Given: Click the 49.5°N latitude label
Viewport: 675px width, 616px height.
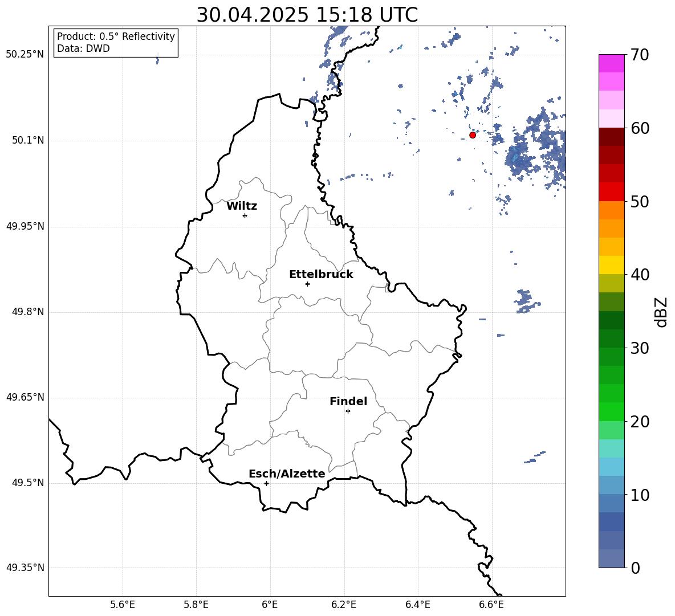Looking at the screenshot, I should [29, 483].
